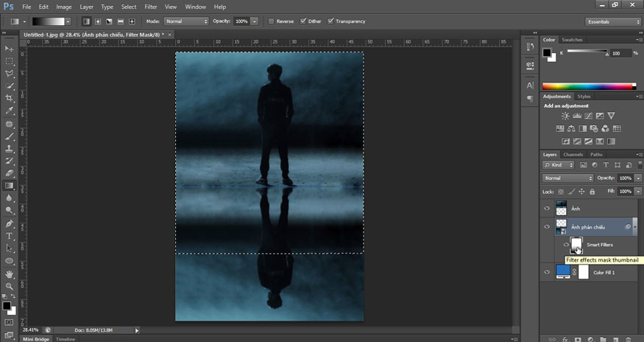Open the Filter menu
The image size is (644, 342).
151,7
